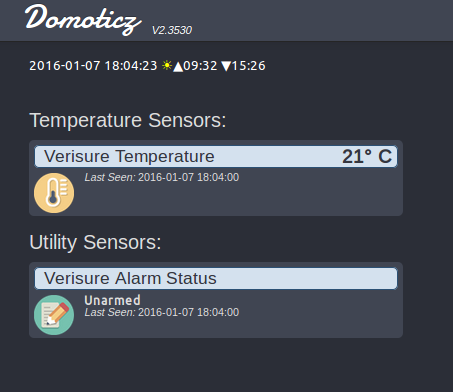Click the sunrise up-arrow icon
This screenshot has height=392, width=453.
coord(178,66)
